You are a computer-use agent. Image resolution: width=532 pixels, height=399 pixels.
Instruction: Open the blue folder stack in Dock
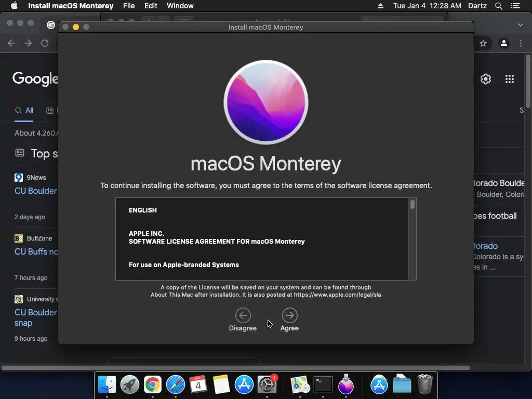[402, 384]
